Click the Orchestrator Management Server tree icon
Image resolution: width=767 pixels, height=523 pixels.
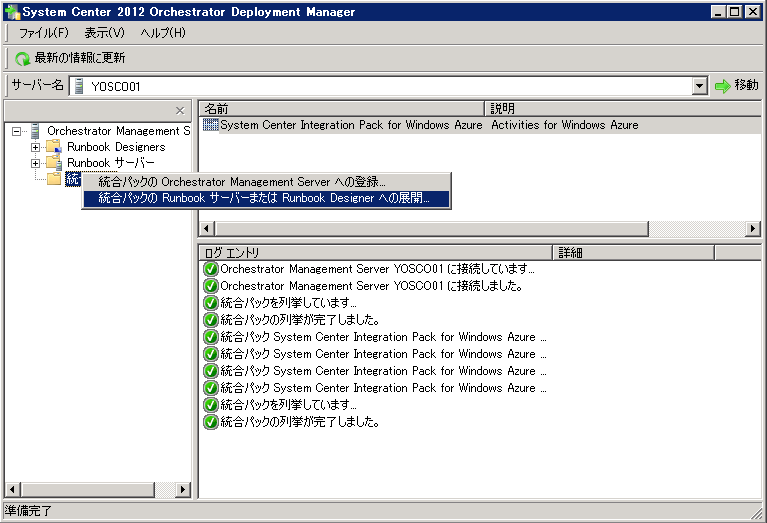35,131
